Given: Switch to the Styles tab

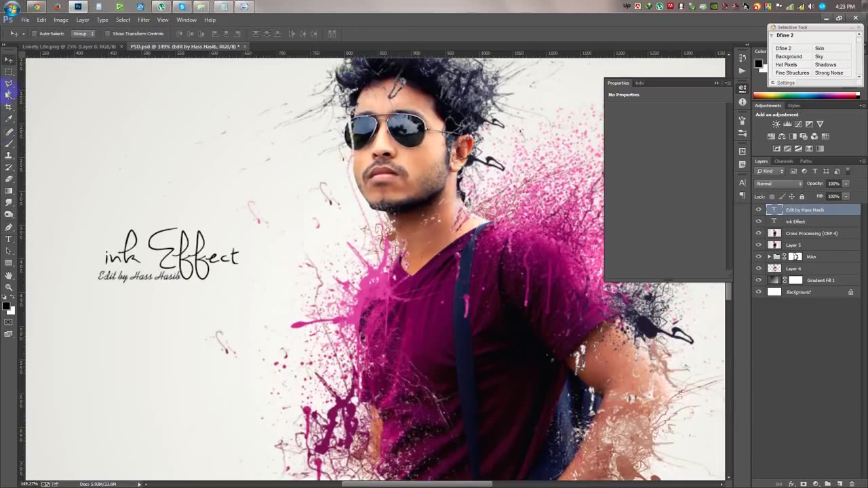Looking at the screenshot, I should pyautogui.click(x=793, y=106).
